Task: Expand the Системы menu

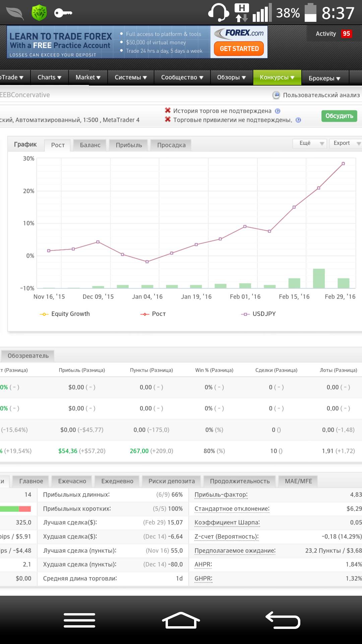Action: pos(131,77)
